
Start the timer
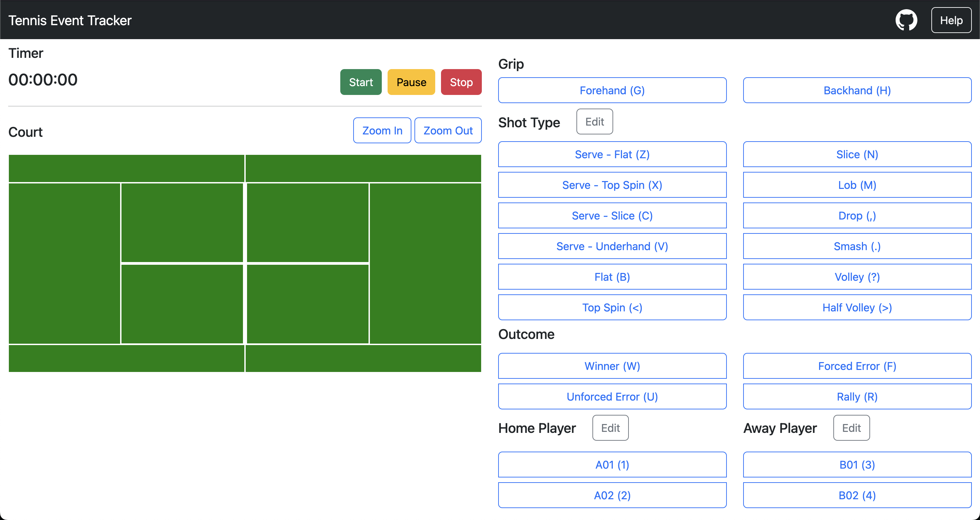coord(360,82)
